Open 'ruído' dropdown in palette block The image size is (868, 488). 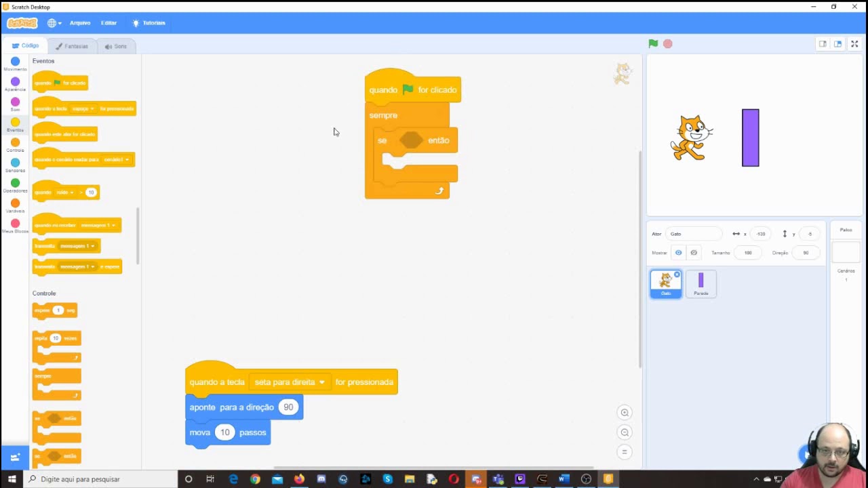(65, 192)
